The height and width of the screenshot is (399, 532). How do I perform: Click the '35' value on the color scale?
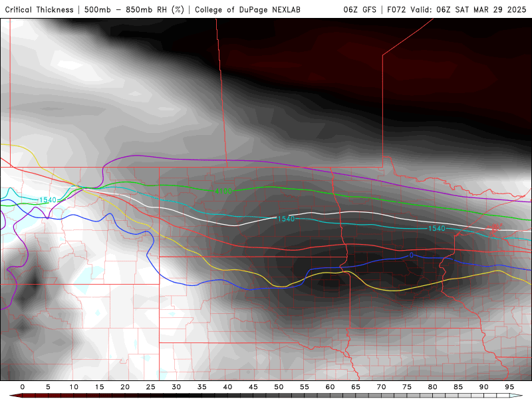pos(202,387)
